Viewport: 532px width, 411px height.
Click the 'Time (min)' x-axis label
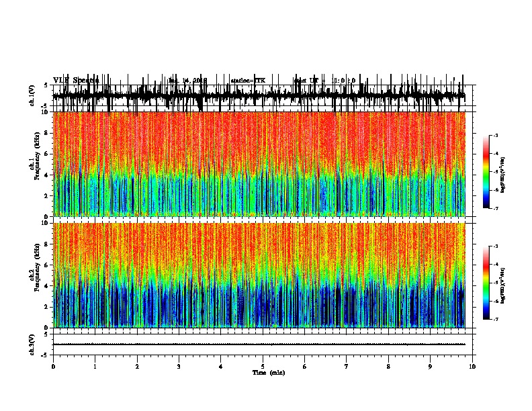(269, 373)
